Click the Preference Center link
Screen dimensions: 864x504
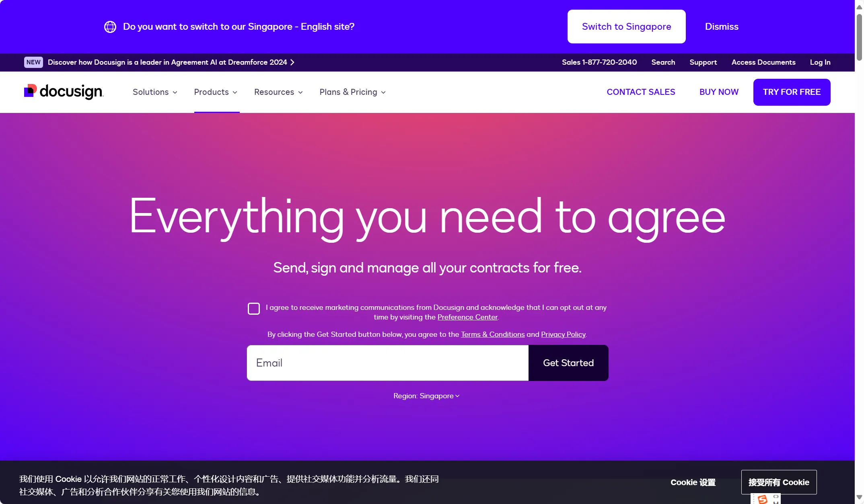pyautogui.click(x=468, y=317)
